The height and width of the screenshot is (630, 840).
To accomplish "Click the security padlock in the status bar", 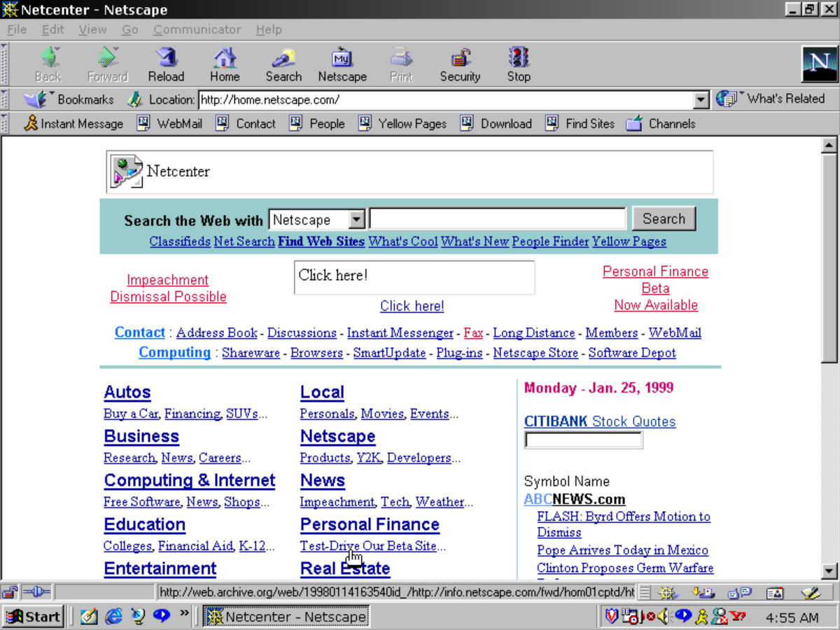I will 10,592.
